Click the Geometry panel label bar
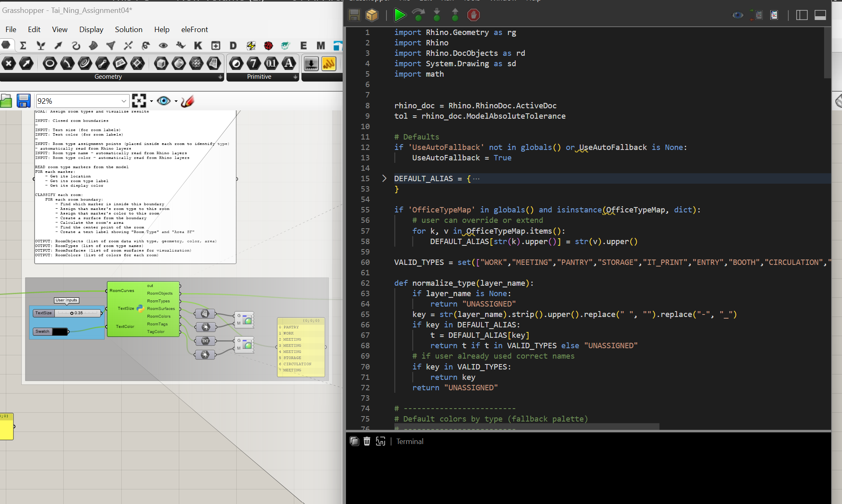The height and width of the screenshot is (504, 842). (x=108, y=77)
